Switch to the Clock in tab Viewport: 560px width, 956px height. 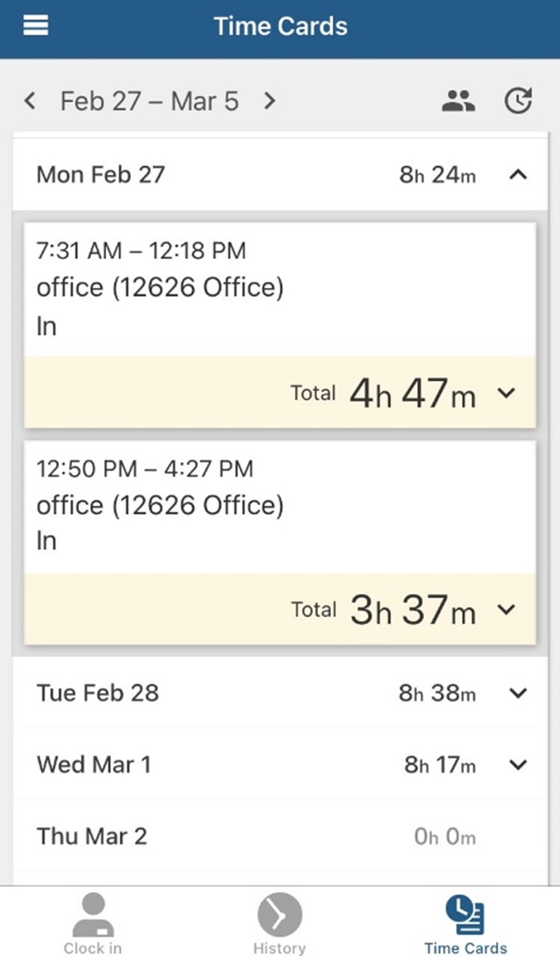click(93, 923)
